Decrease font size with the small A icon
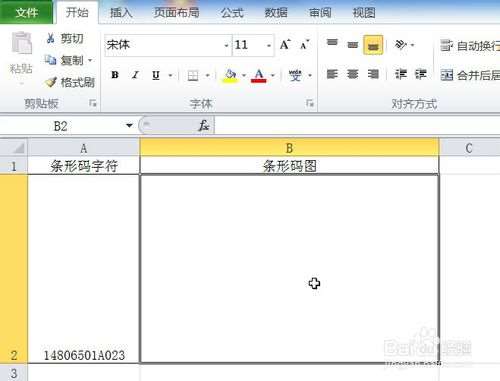The width and height of the screenshot is (500, 381). coord(305,45)
